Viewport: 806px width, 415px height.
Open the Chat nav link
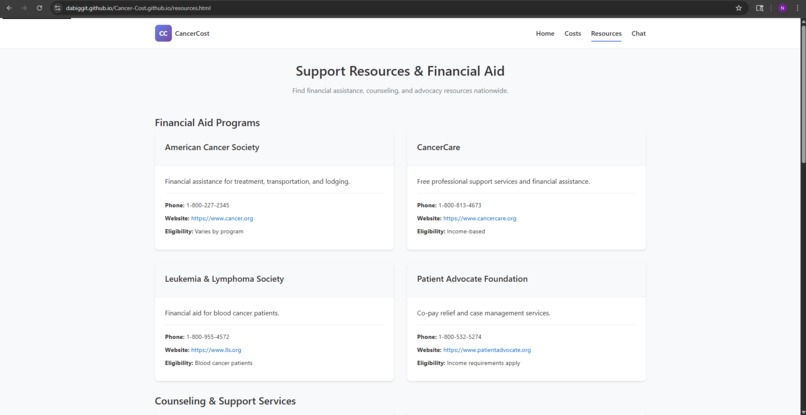click(638, 33)
